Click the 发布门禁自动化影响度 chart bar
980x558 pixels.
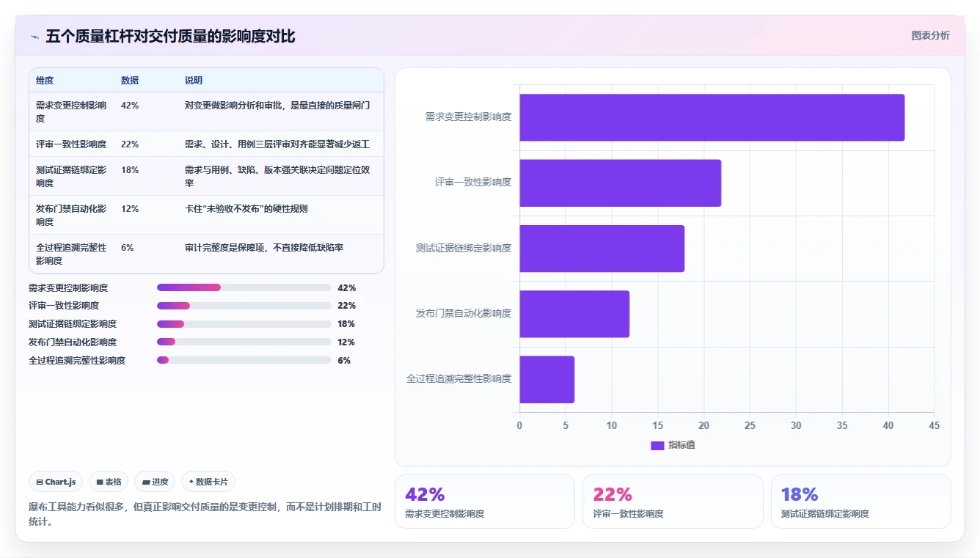click(574, 314)
